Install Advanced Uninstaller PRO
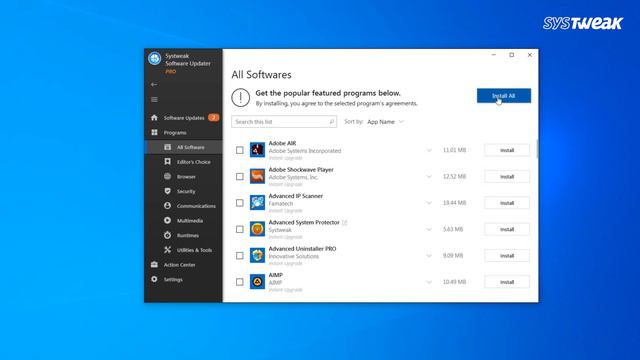Viewport: 640px width, 360px height. pos(507,256)
